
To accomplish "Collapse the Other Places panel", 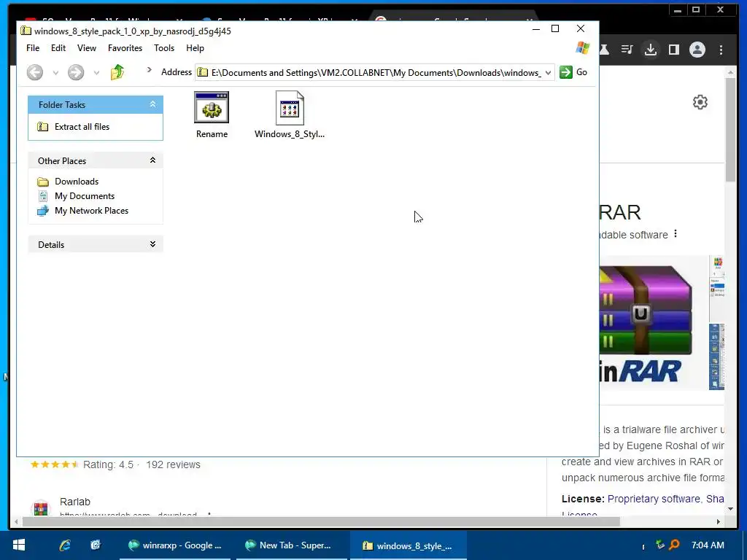I will pos(152,160).
